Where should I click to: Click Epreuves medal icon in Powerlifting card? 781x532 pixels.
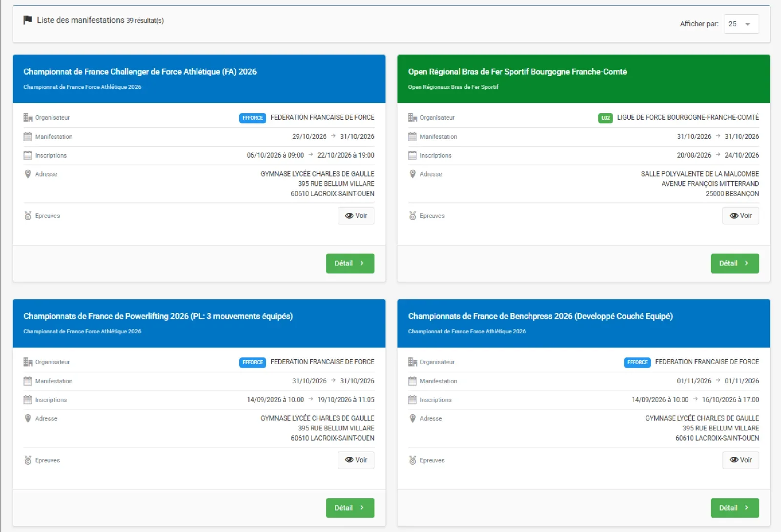28,460
